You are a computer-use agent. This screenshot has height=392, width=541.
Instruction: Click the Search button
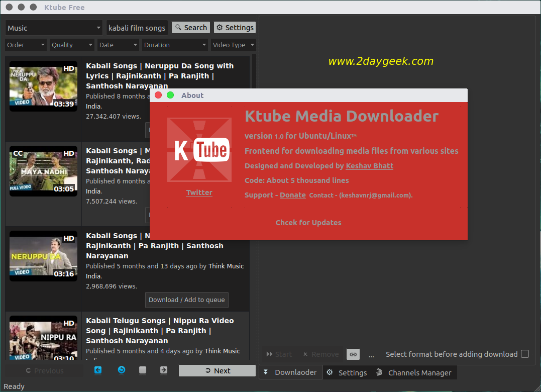(x=191, y=28)
